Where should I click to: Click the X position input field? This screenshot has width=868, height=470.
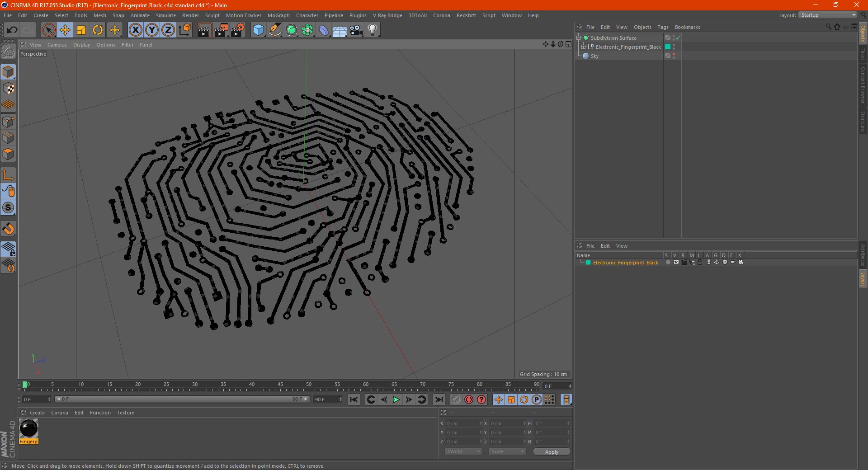coord(463,423)
